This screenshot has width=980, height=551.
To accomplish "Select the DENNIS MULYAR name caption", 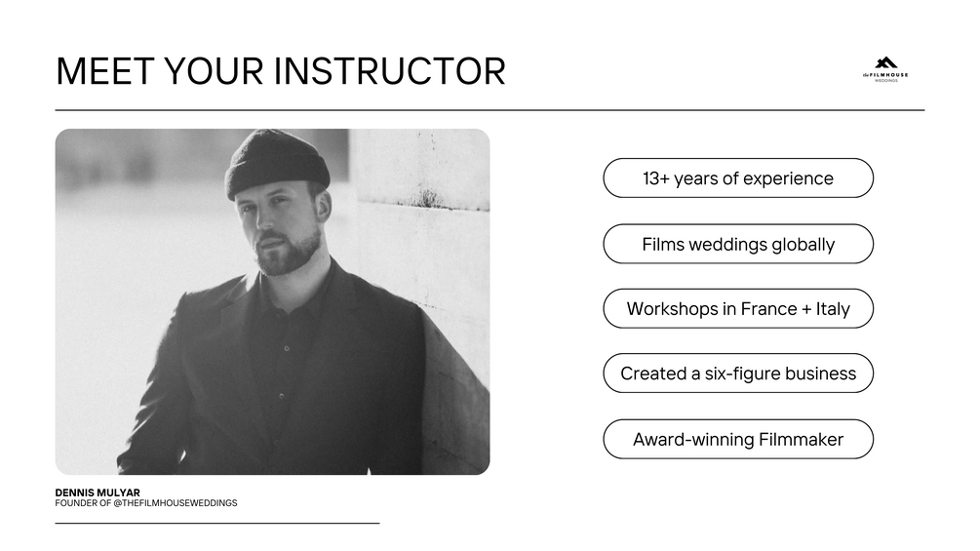I will click(98, 493).
